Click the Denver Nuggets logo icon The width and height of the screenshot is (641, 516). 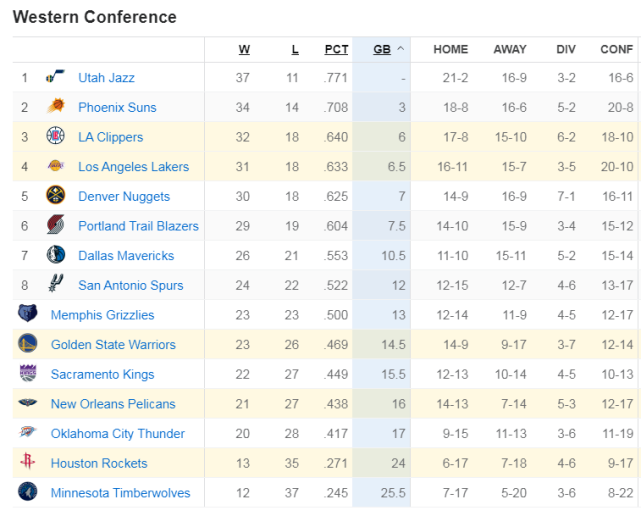pyautogui.click(x=55, y=196)
